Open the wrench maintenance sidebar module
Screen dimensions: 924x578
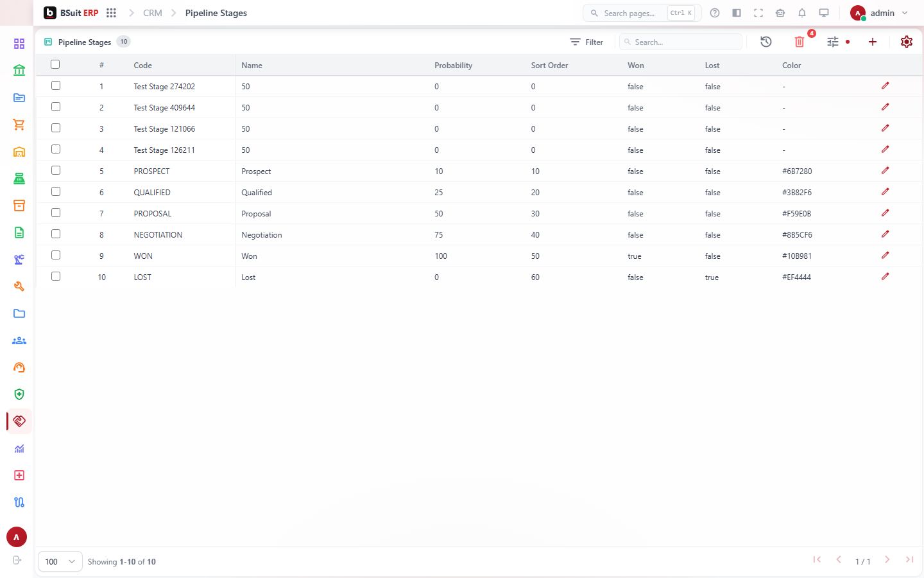(x=19, y=286)
